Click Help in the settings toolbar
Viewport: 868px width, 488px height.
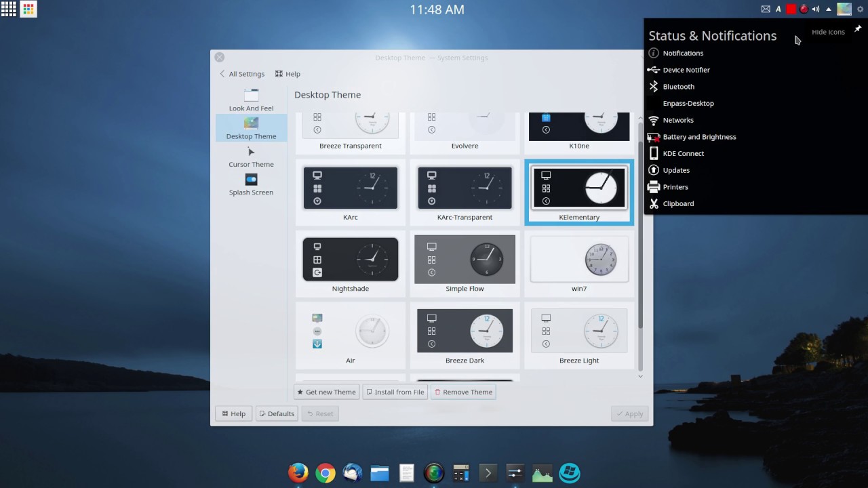(288, 74)
